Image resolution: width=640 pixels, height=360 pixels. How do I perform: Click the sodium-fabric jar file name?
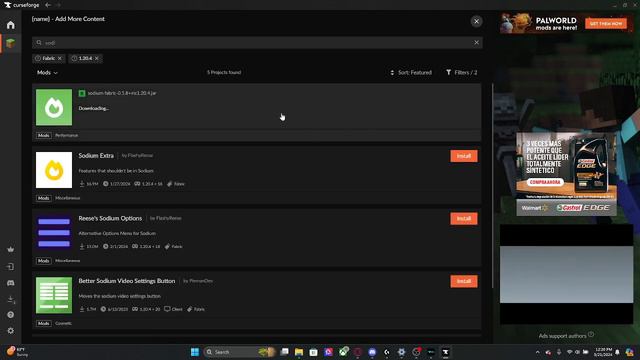click(x=122, y=93)
